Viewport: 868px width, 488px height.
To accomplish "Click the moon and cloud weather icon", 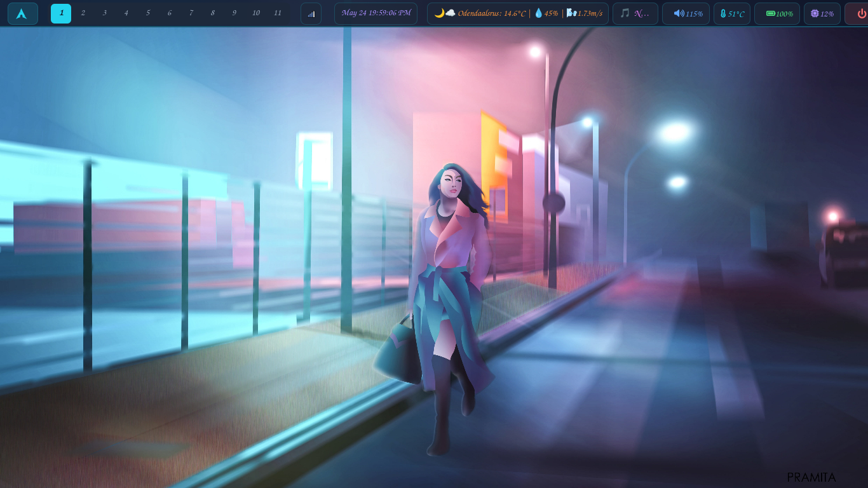I will click(x=445, y=13).
